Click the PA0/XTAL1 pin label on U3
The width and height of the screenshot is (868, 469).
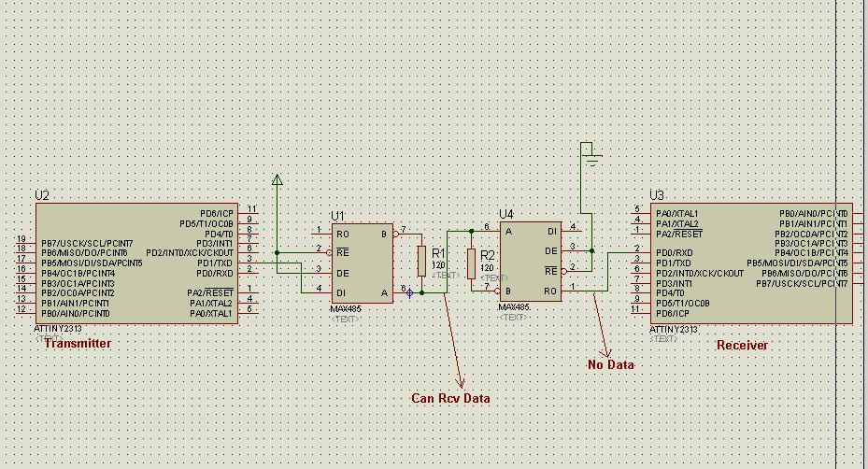(x=677, y=213)
